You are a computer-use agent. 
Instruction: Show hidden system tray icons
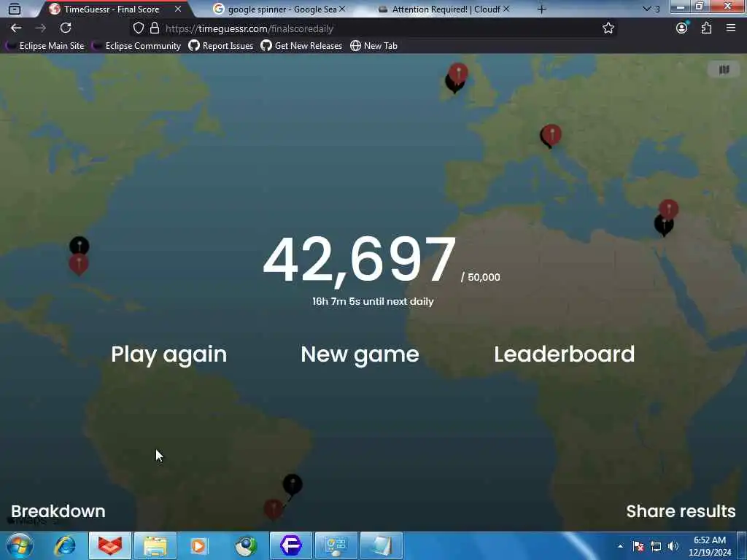point(620,546)
